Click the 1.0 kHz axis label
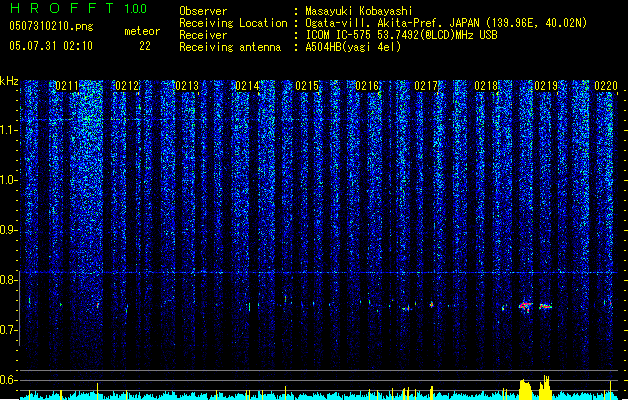Viewport: 629px width, 400px height. (x=8, y=180)
